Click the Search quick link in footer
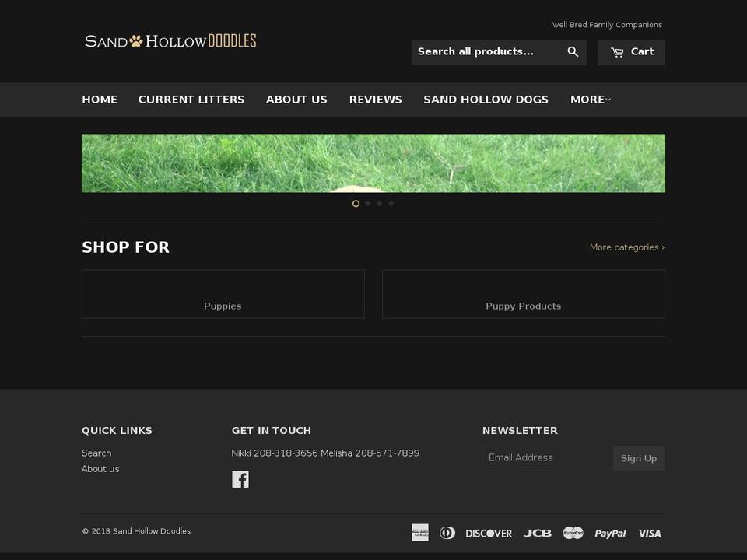The height and width of the screenshot is (560, 747). coord(96,453)
